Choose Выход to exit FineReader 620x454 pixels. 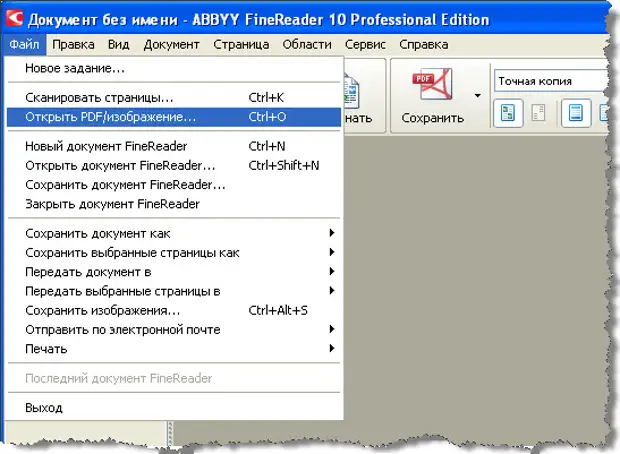pyautogui.click(x=174, y=408)
